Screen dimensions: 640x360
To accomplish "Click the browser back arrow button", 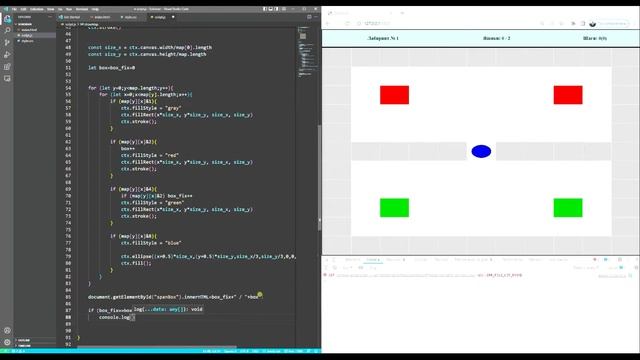I will coord(328,23).
